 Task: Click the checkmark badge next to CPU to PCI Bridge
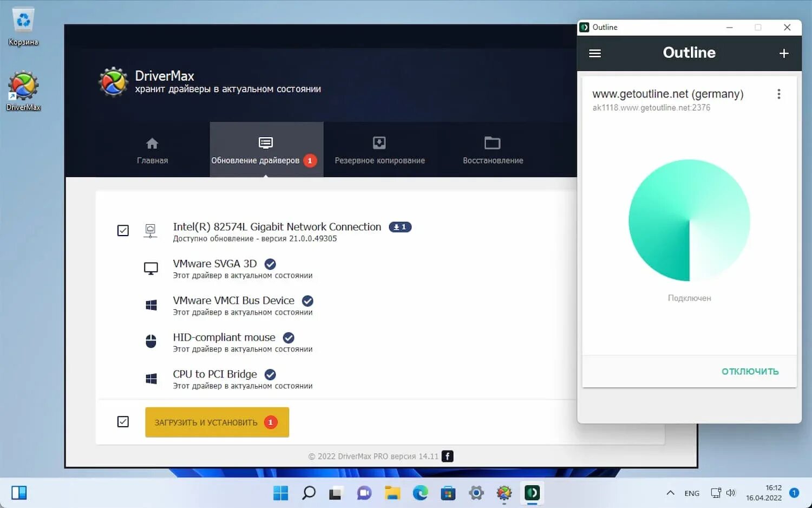point(270,374)
